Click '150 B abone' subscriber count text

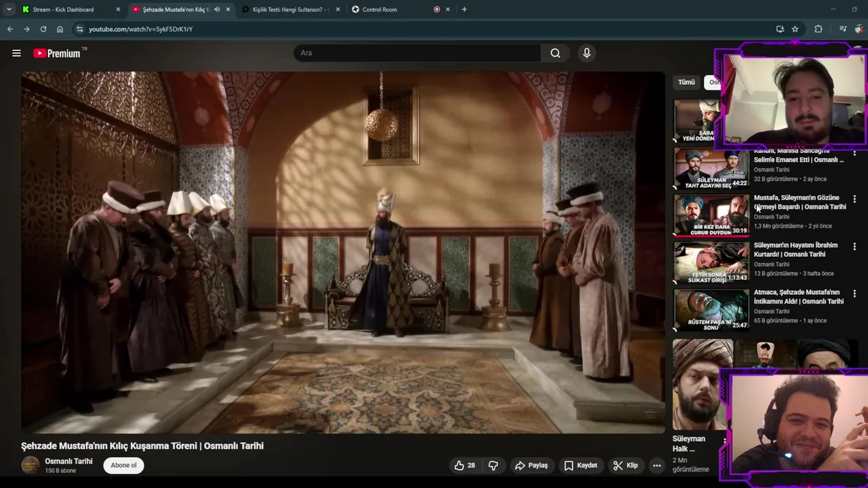tap(60, 470)
